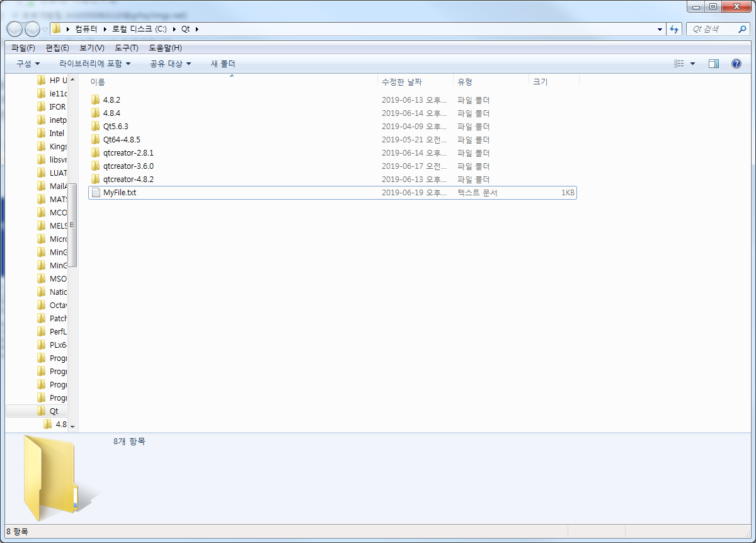
Task: Click the qtcreator-3.6.0 folder name
Action: [x=129, y=166]
